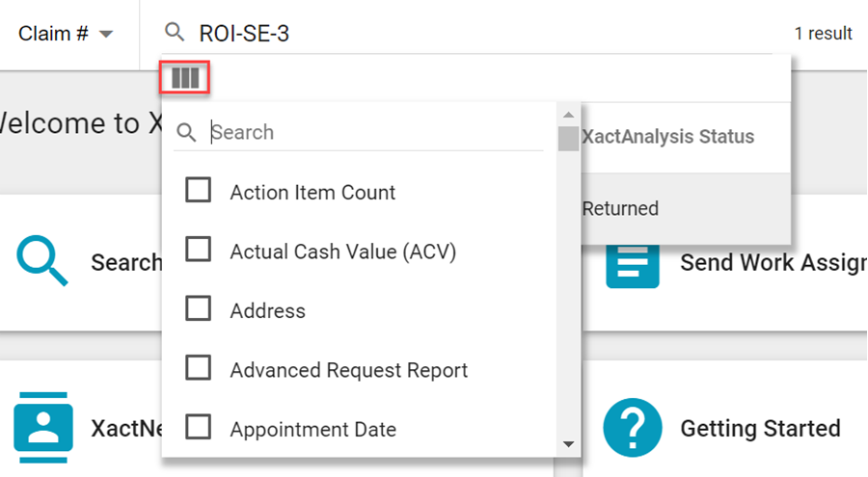The width and height of the screenshot is (868, 477).
Task: Focus the column Search input field
Action: click(x=376, y=133)
